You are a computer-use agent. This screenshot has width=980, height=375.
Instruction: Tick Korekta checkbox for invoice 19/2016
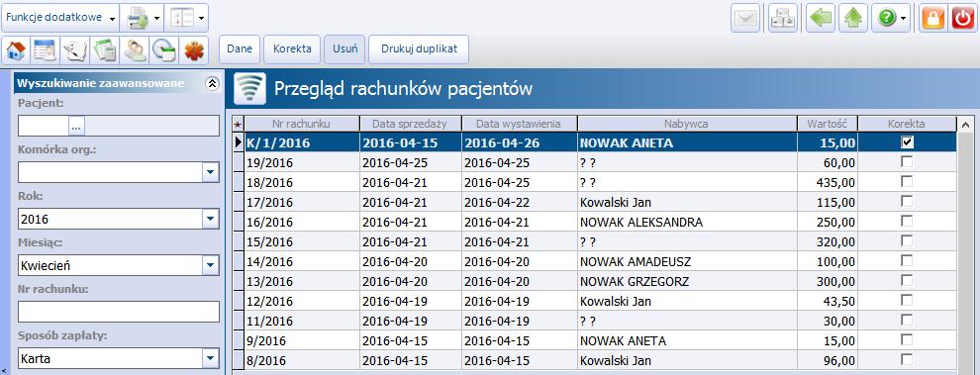click(907, 162)
